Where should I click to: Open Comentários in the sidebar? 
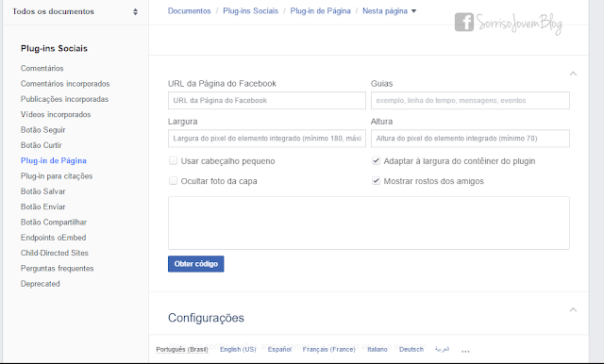(42, 68)
